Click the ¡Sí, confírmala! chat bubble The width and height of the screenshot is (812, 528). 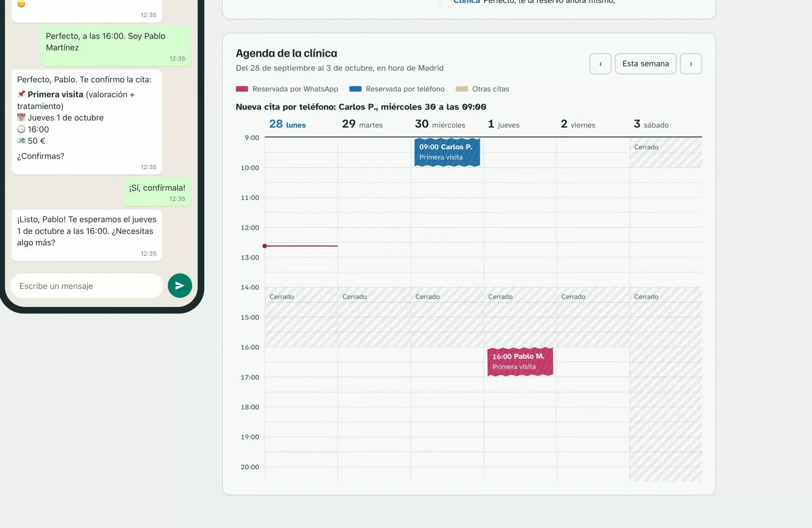[x=157, y=193]
